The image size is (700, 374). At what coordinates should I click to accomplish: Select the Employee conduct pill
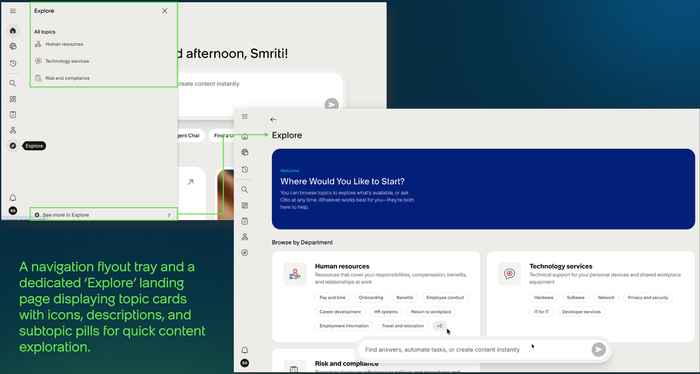[445, 298]
